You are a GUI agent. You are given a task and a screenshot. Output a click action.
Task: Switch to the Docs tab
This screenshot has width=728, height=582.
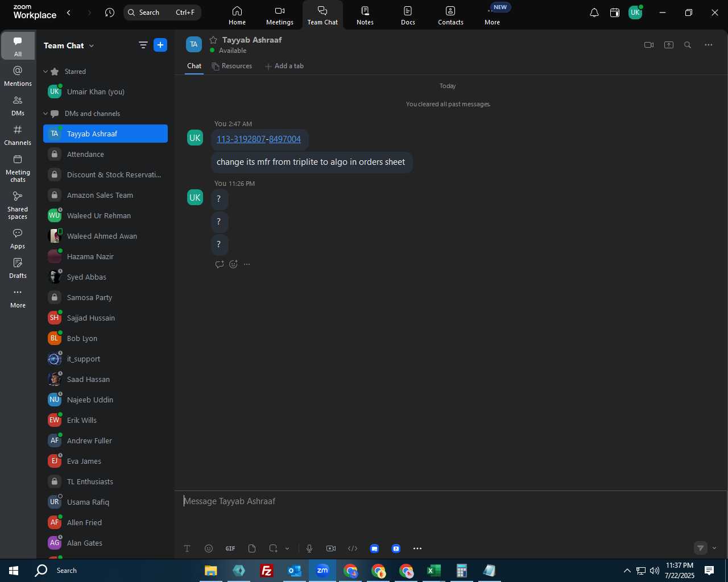pos(408,15)
